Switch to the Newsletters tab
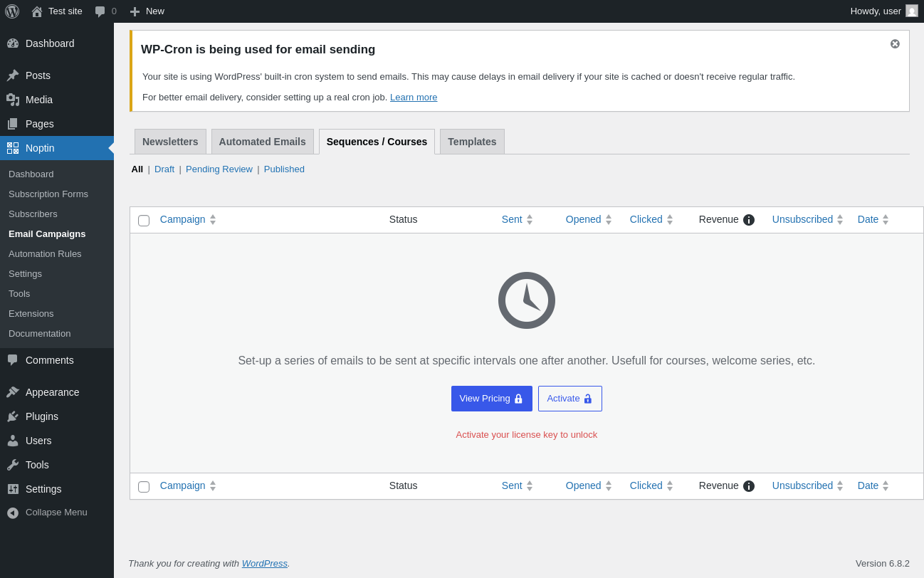Image resolution: width=924 pixels, height=578 pixels. click(170, 142)
